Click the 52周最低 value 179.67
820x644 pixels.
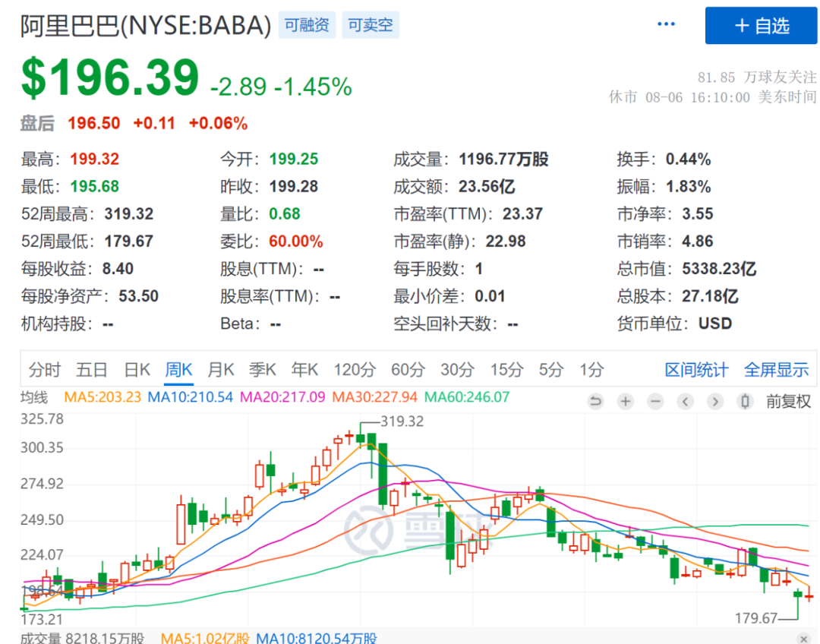click(x=128, y=241)
